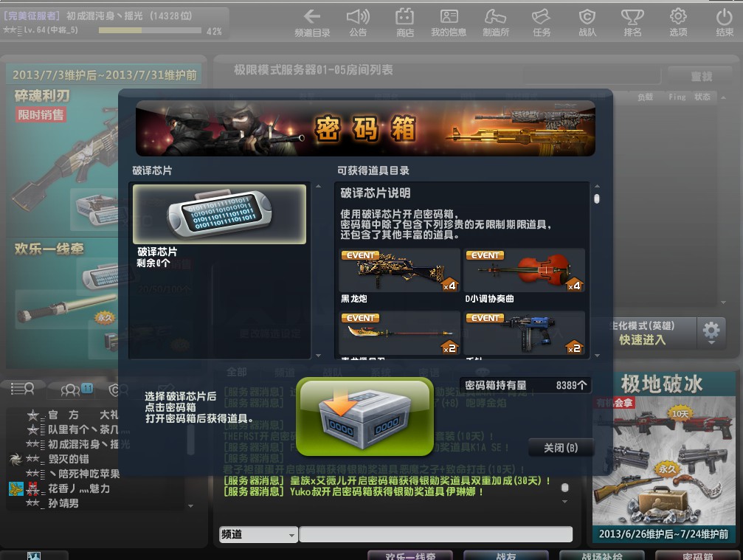Open the 战场补给 bottom tab

tap(602, 556)
